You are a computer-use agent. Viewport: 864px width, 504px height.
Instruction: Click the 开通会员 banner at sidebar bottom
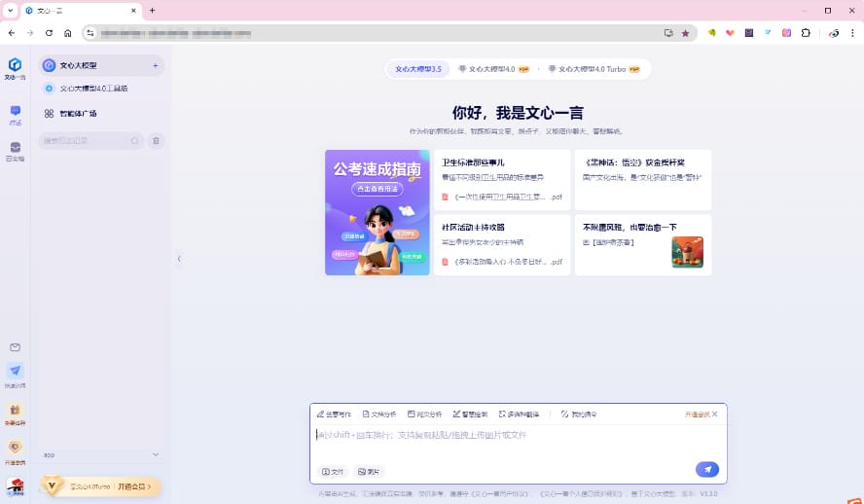pos(101,486)
